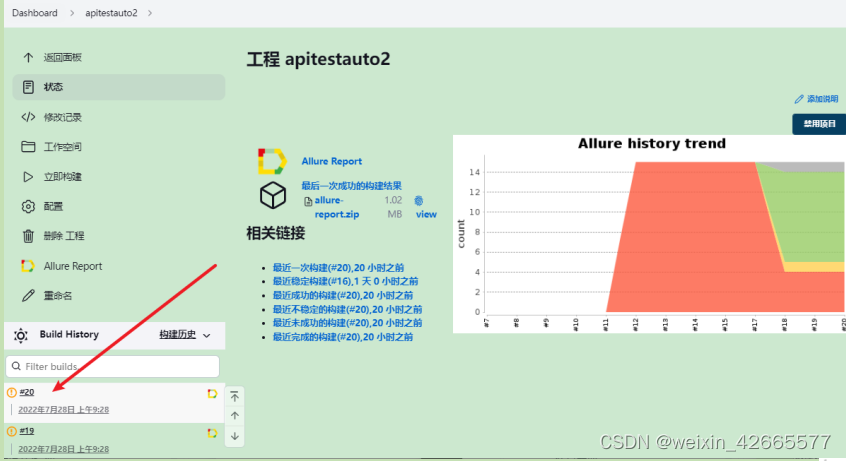846x461 pixels.
Task: Click the Workspace folder icon
Action: [28, 147]
